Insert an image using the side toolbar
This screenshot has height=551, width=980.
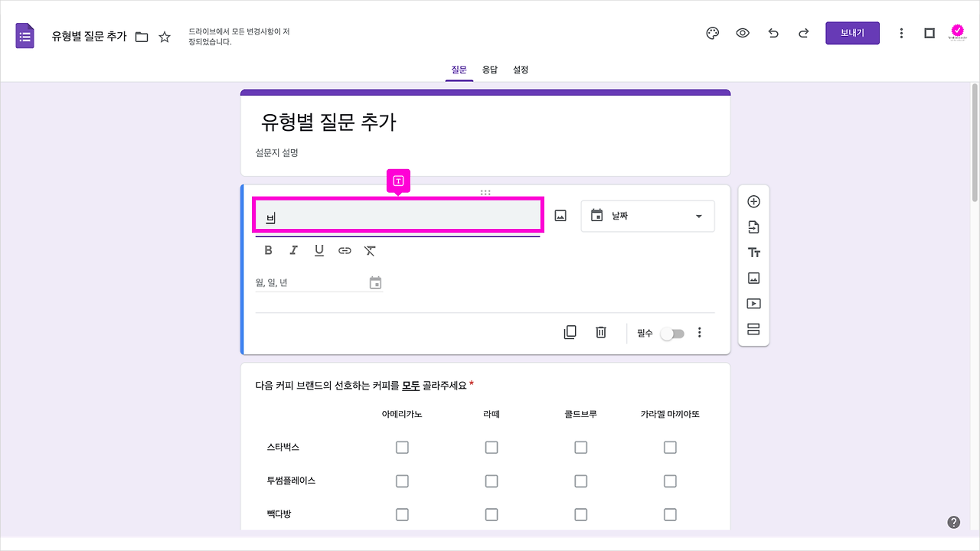(x=753, y=277)
